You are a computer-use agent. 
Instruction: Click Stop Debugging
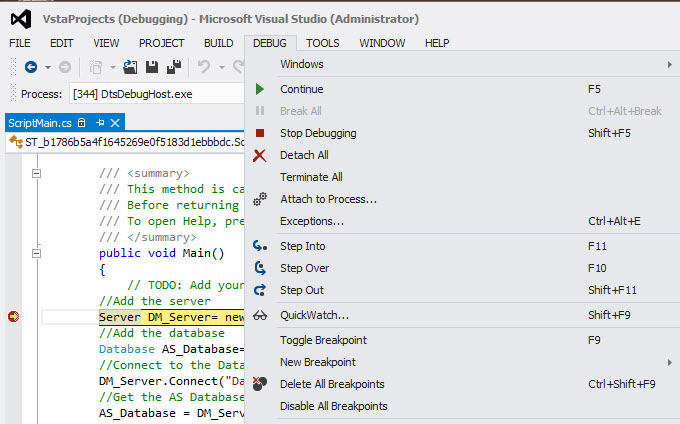pyautogui.click(x=318, y=133)
